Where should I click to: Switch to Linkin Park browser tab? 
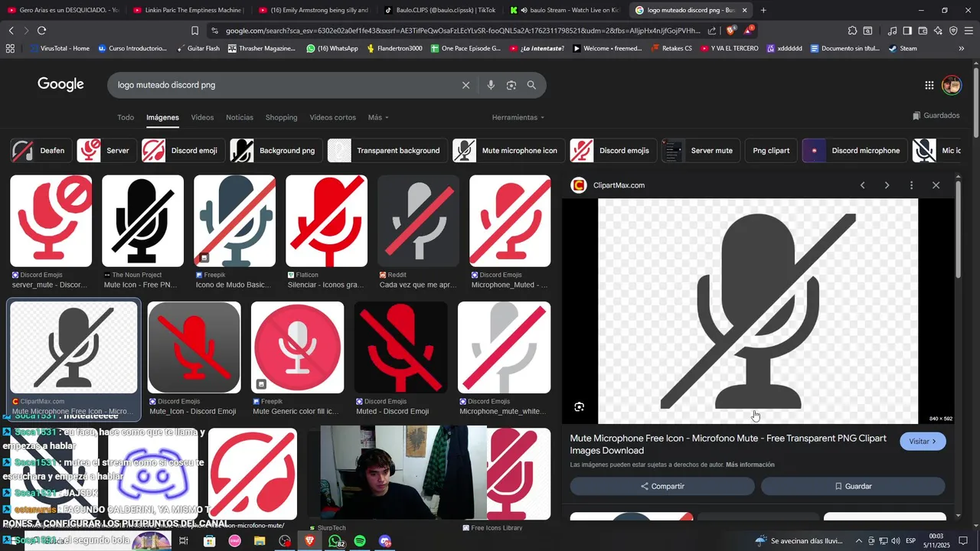tap(188, 10)
